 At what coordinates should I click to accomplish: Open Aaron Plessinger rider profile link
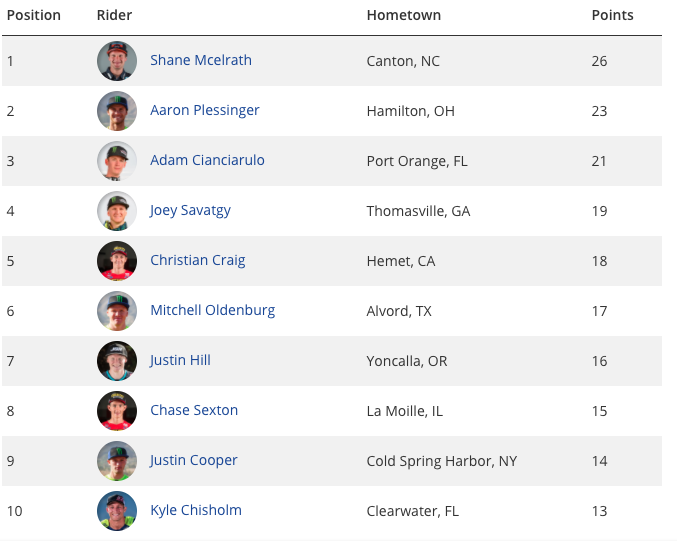(x=205, y=110)
